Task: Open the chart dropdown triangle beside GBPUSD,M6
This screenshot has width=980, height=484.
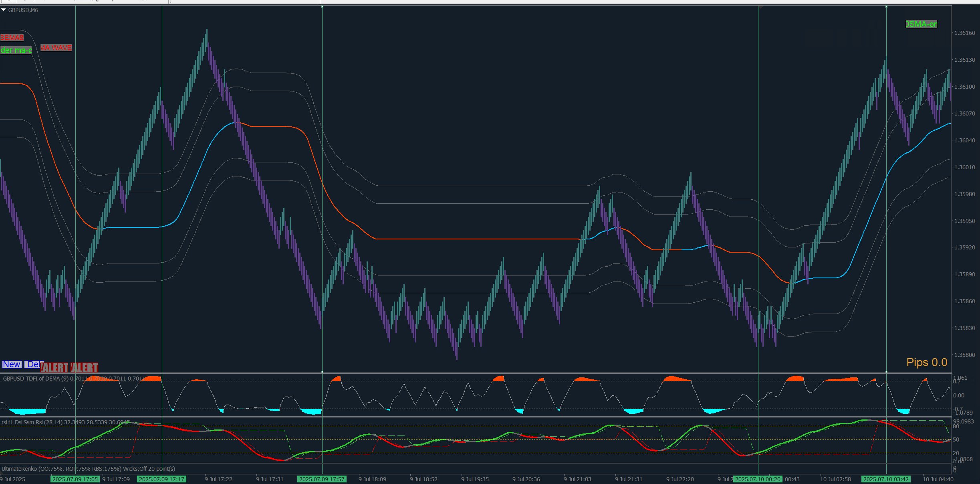Action: pos(3,10)
